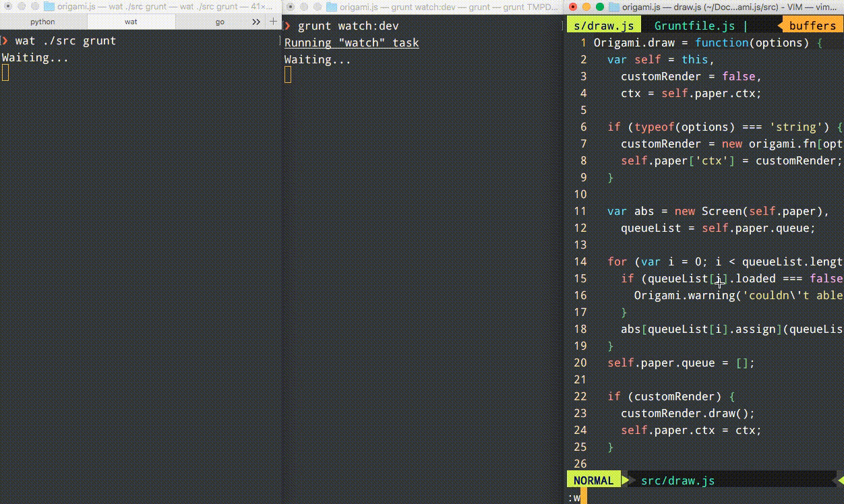Click the 'var abs = new Screen(self.paper),' line
Image resolution: width=844 pixels, height=504 pixels.
(x=718, y=211)
